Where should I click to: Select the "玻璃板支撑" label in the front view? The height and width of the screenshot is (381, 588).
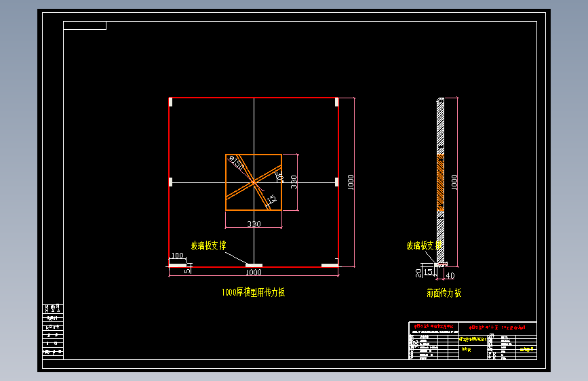point(208,245)
